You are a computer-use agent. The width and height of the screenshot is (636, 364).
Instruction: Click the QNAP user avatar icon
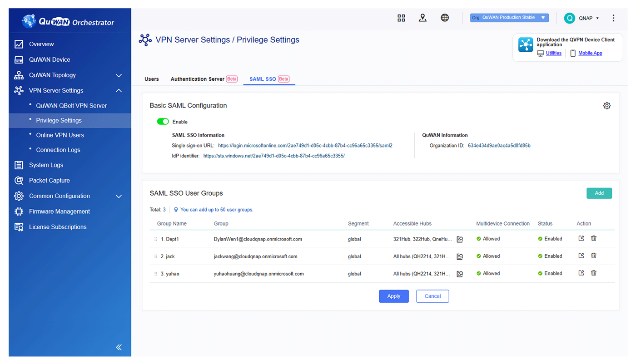click(569, 18)
